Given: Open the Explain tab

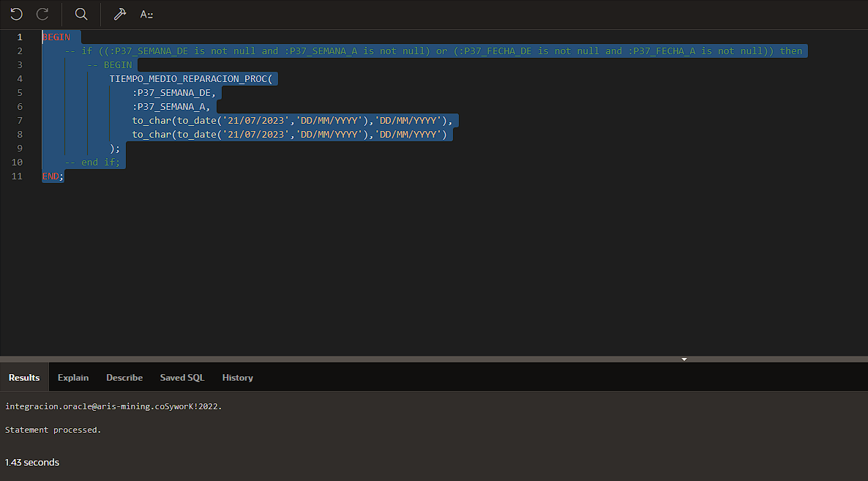Looking at the screenshot, I should [x=73, y=378].
